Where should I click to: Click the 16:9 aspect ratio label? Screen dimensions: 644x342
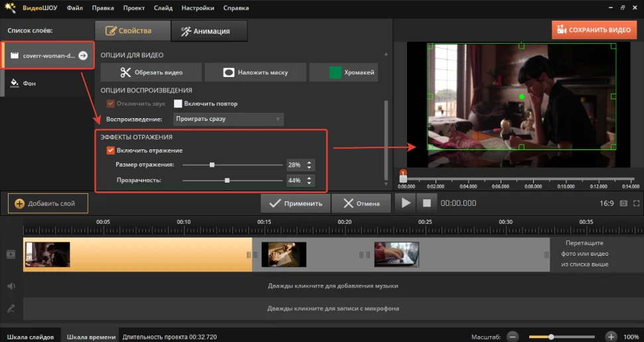click(x=607, y=203)
